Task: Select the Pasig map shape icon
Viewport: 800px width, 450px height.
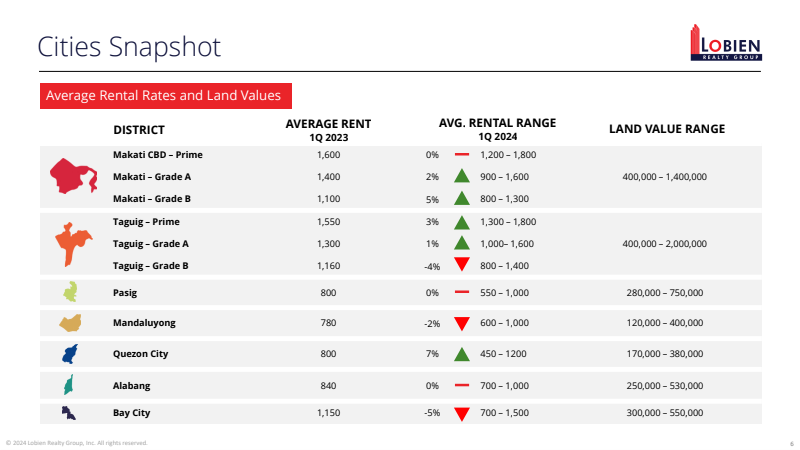Action: pos(71,292)
